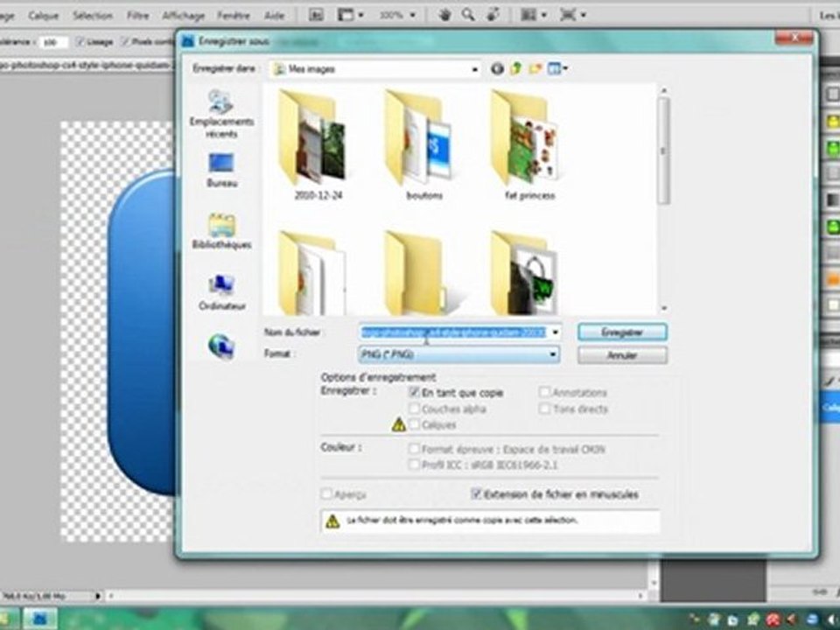Open the network globe location in sidebar

click(x=221, y=346)
